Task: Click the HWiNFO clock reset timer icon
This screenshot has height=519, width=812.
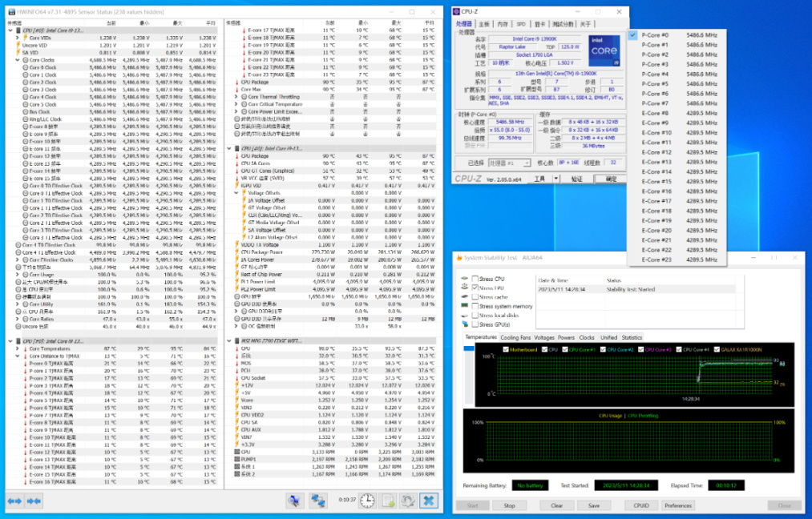Action: click(367, 501)
